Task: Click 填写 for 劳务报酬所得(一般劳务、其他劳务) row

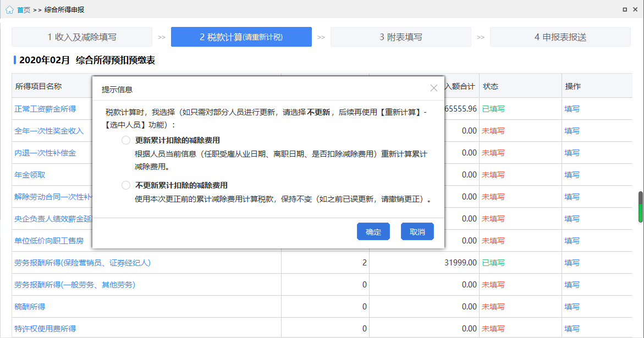Action: [x=572, y=285]
